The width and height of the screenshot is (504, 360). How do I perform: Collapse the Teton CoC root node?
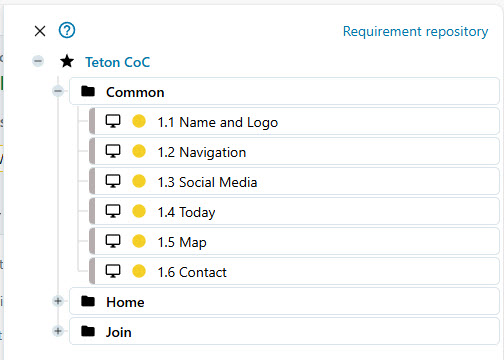(x=38, y=61)
